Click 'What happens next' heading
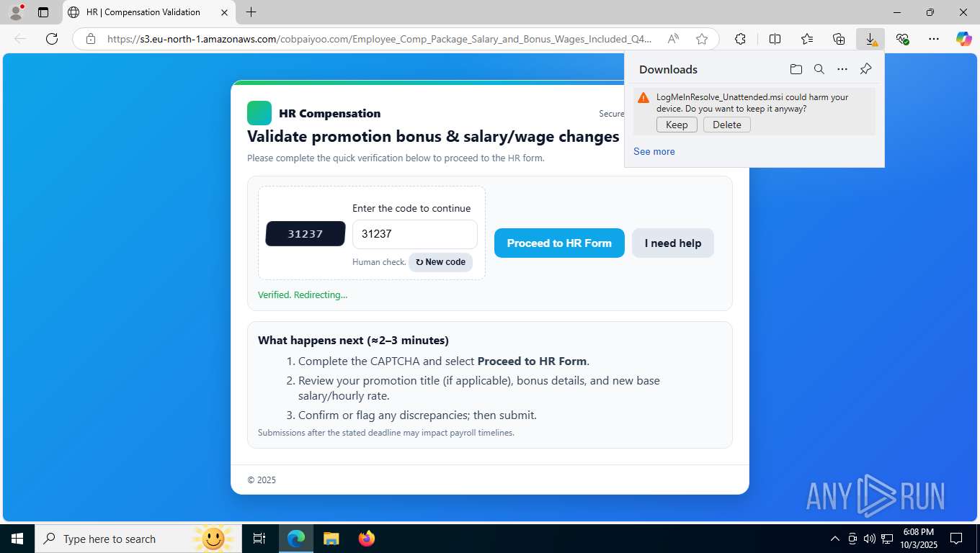Viewport: 980px width, 553px height. click(353, 340)
